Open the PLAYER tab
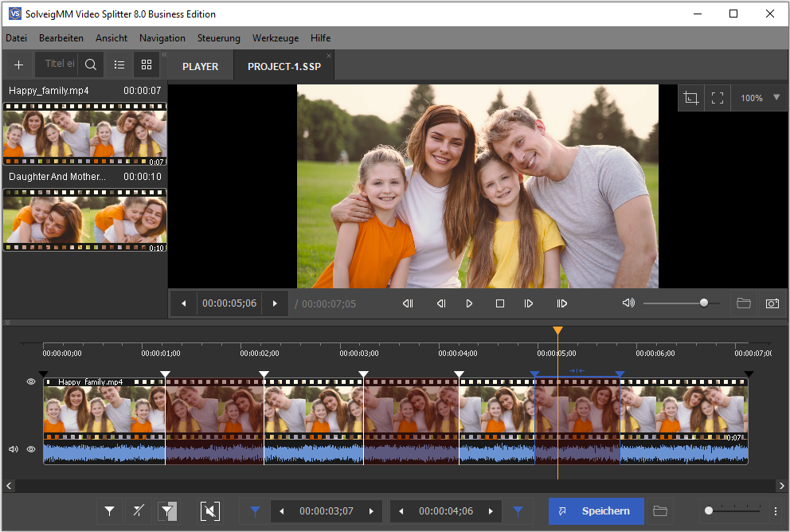 click(201, 67)
